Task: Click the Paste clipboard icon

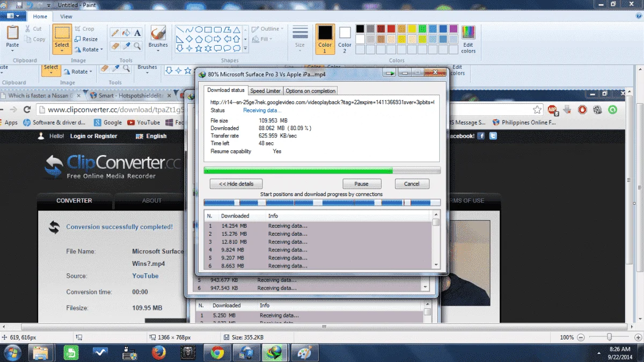Action: 12,32
